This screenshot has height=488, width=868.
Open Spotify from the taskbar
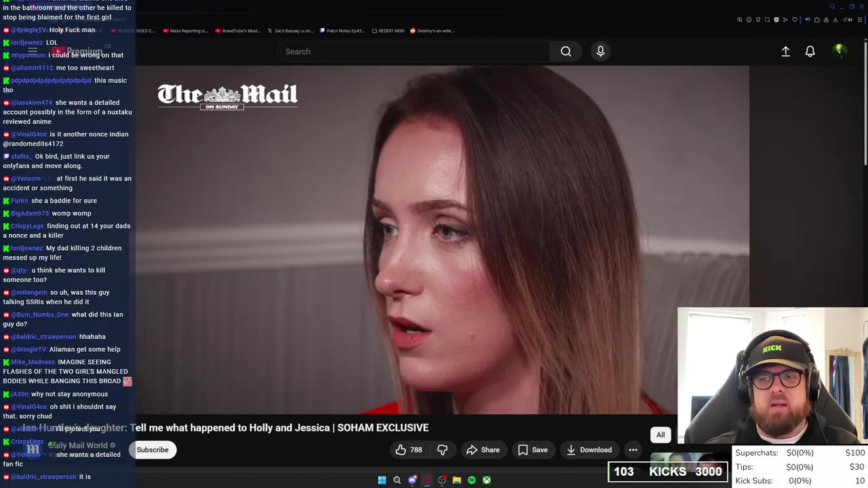point(472,480)
